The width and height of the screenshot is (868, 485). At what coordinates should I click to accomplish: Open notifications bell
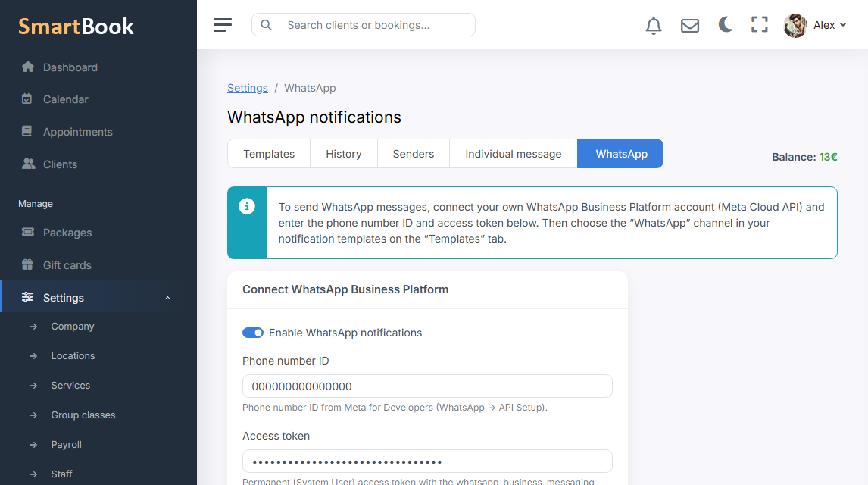(654, 26)
